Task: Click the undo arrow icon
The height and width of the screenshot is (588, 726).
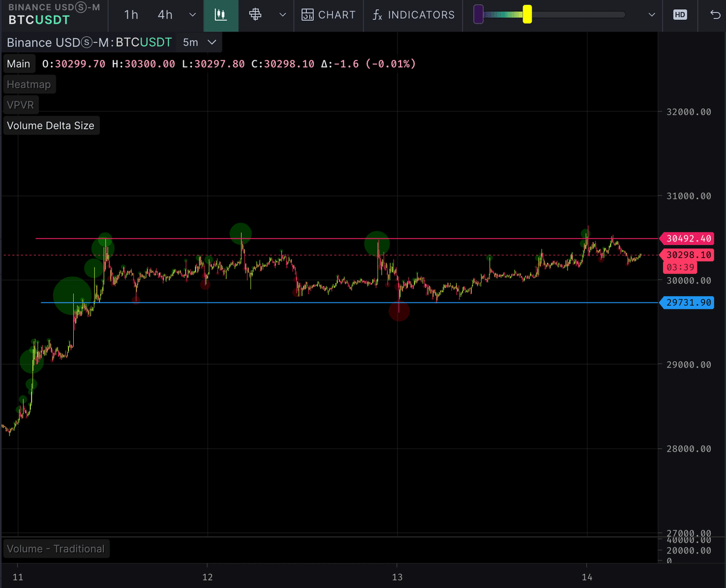Action: click(716, 15)
